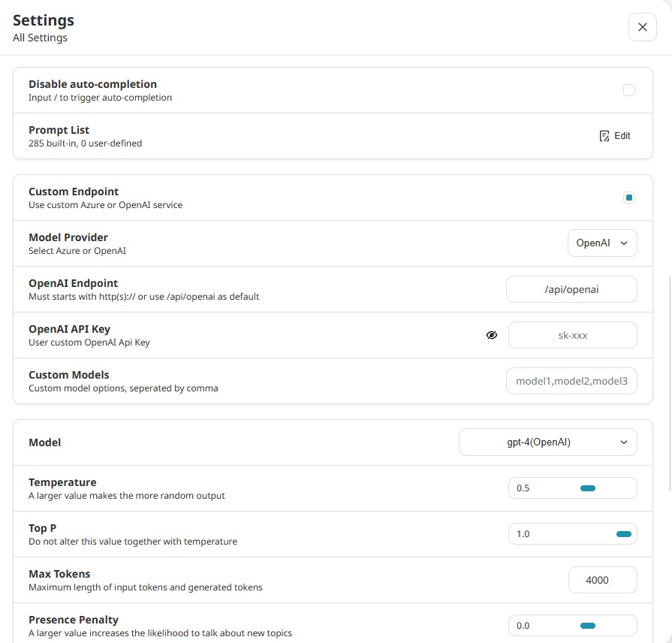Click the Custom Models text field
Viewport: 672px width, 643px height.
(571, 382)
